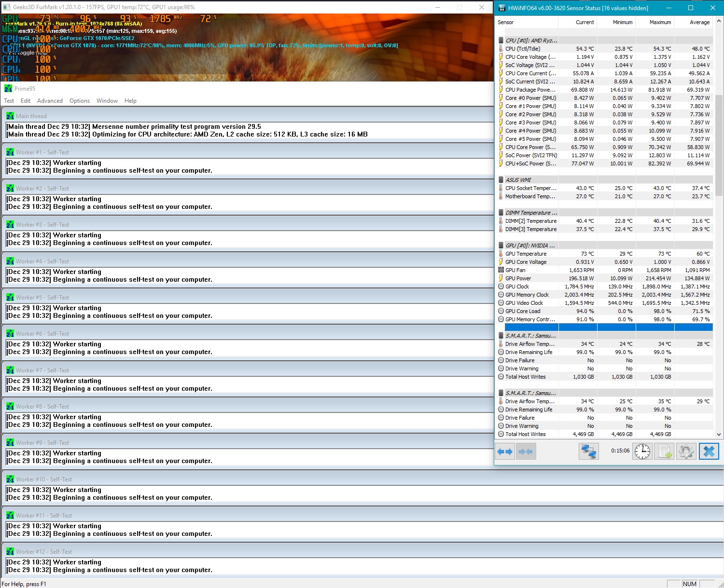
Task: Close sensors with the blue X button
Action: point(709,451)
